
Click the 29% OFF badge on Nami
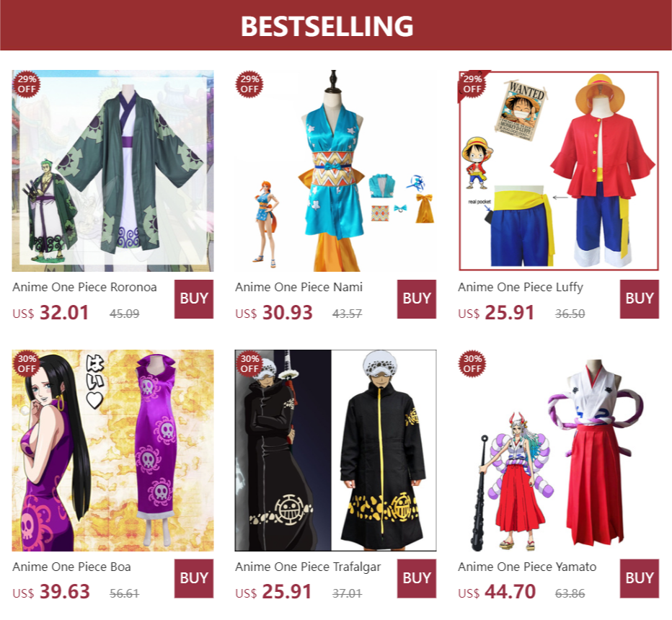click(x=249, y=84)
